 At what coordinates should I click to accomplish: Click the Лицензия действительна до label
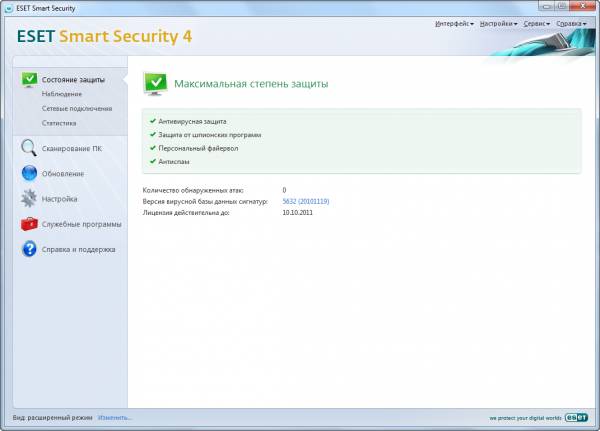186,212
